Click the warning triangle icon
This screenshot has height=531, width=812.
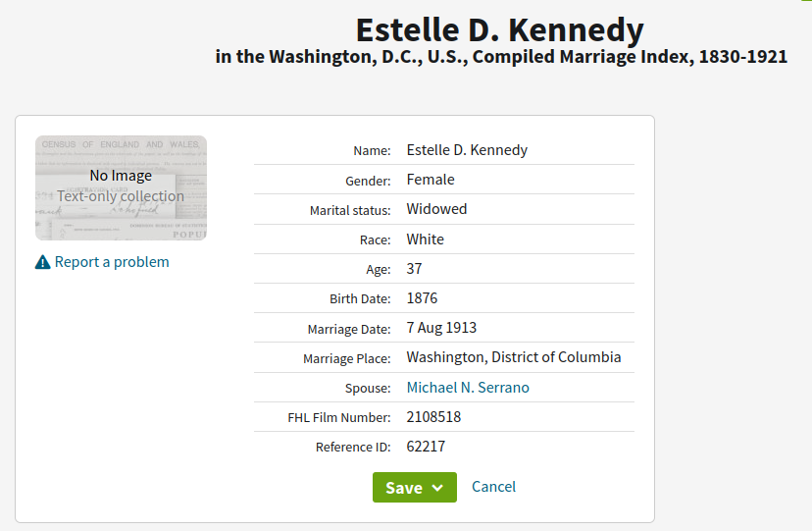click(42, 262)
